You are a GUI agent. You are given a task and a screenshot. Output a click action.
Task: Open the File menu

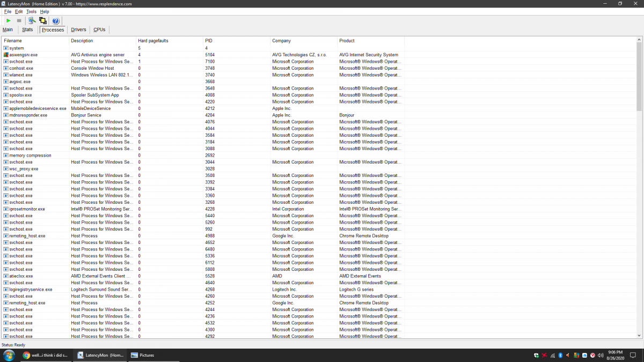8,11
